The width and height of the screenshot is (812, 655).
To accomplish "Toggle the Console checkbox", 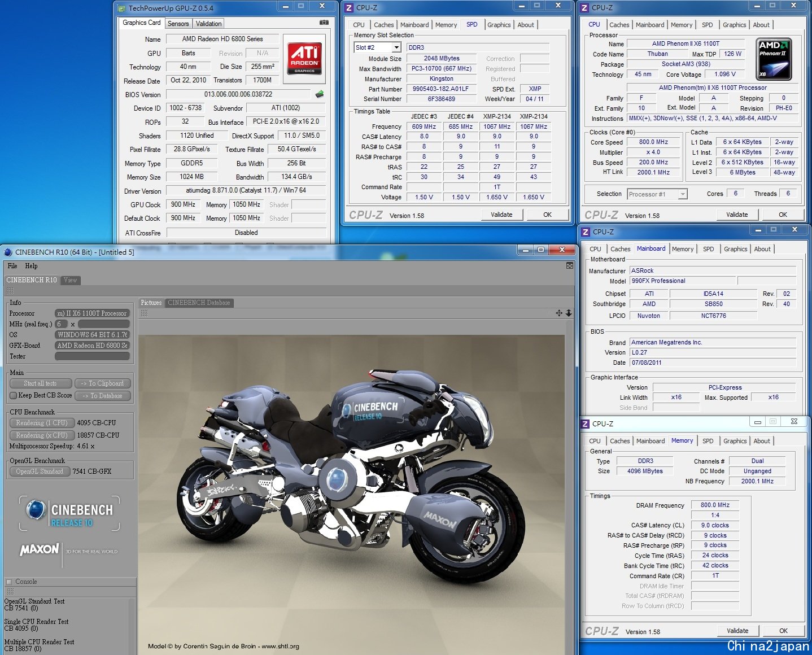I will (8, 582).
